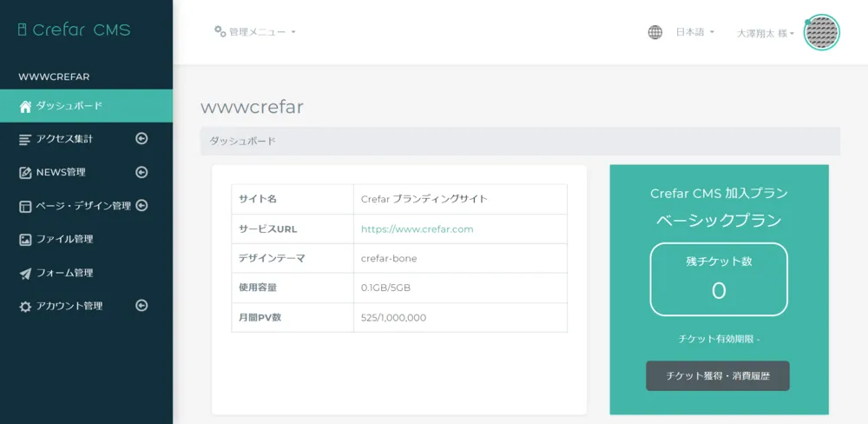Viewport: 868px width, 424px height.
Task: Open フォーム管理 menu item
Action: click(86, 273)
